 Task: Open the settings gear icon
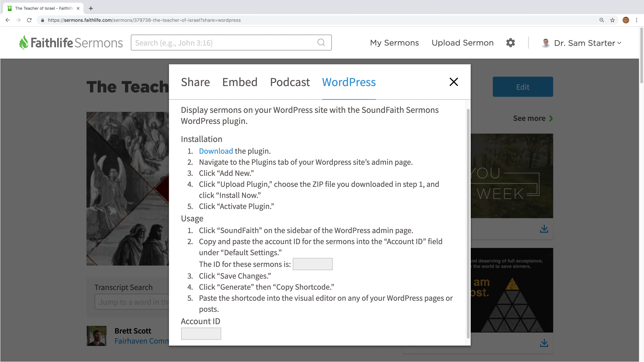[x=511, y=43]
